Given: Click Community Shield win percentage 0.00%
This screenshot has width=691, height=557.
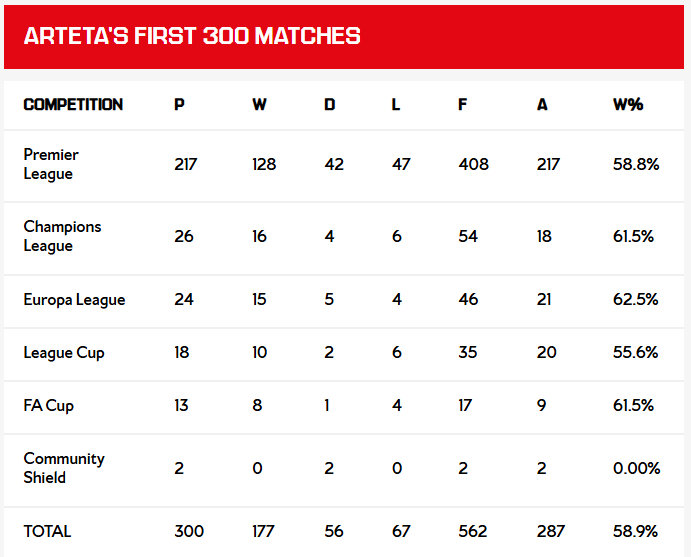Looking at the screenshot, I should [636, 468].
